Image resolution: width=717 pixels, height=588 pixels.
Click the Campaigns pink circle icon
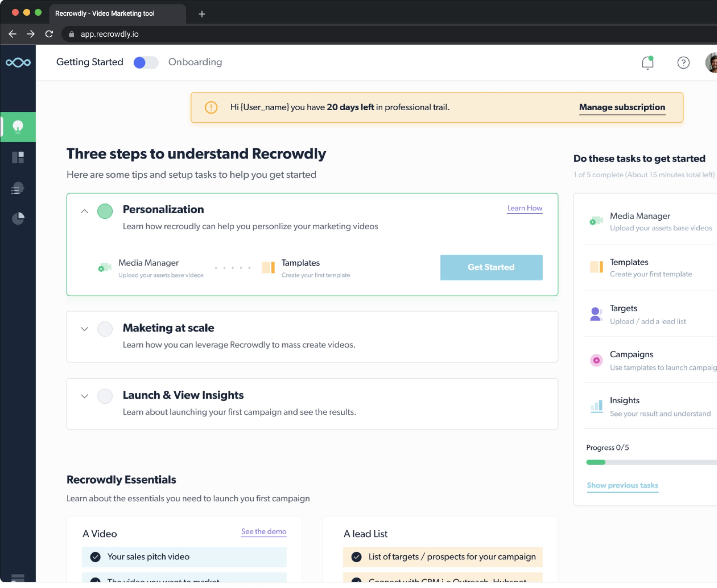(x=596, y=360)
